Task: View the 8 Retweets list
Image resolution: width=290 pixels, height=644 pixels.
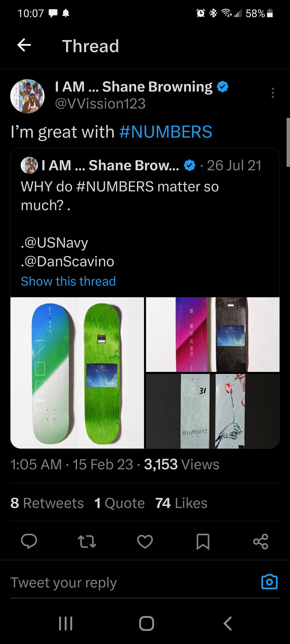Action: 47,503
